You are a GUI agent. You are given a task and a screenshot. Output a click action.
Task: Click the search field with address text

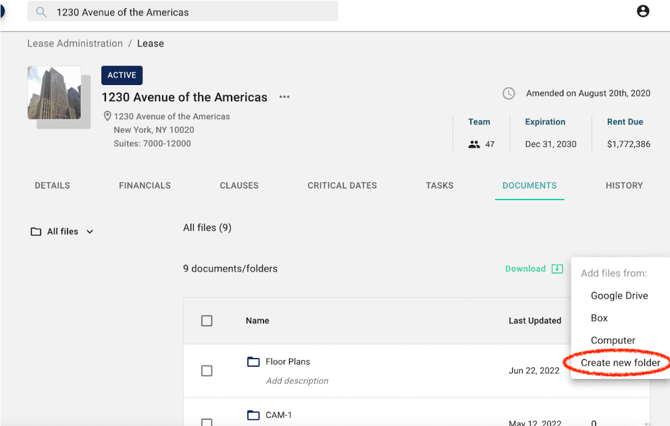pyautogui.click(x=190, y=13)
